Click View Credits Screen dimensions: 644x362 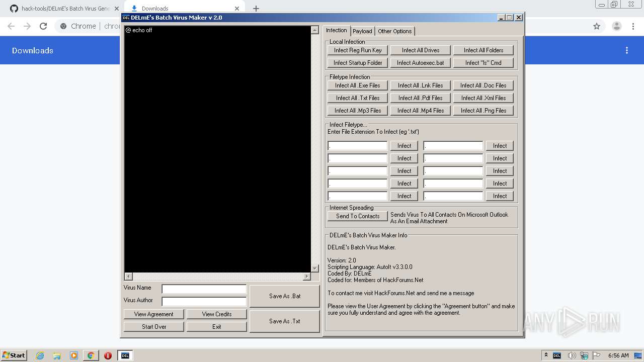[217, 314]
